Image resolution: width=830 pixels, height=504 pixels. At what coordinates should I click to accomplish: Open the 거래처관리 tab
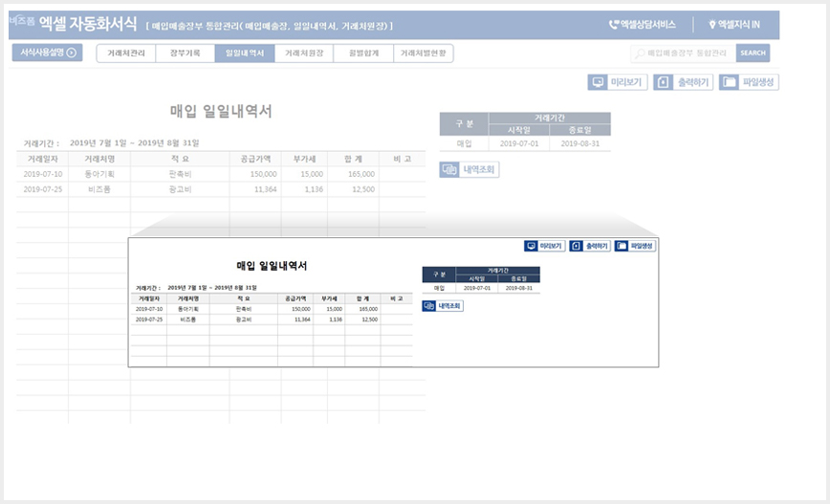pos(126,53)
